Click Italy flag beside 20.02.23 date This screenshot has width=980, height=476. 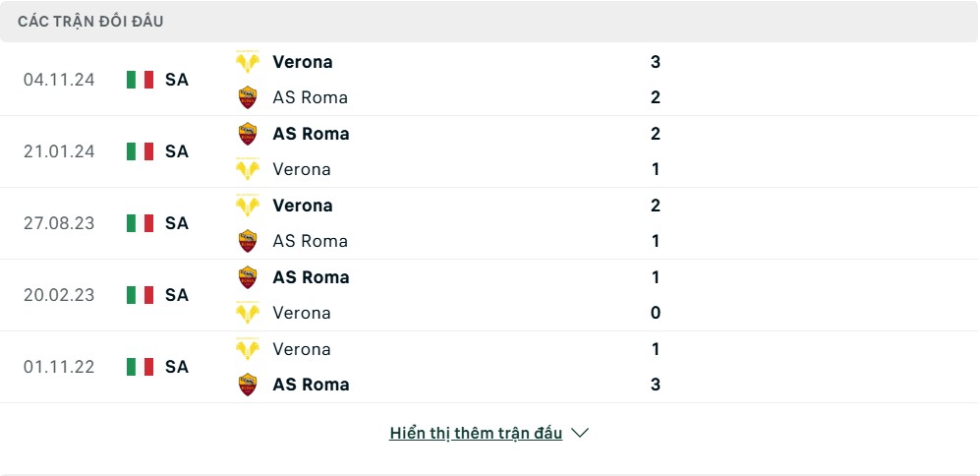click(140, 295)
